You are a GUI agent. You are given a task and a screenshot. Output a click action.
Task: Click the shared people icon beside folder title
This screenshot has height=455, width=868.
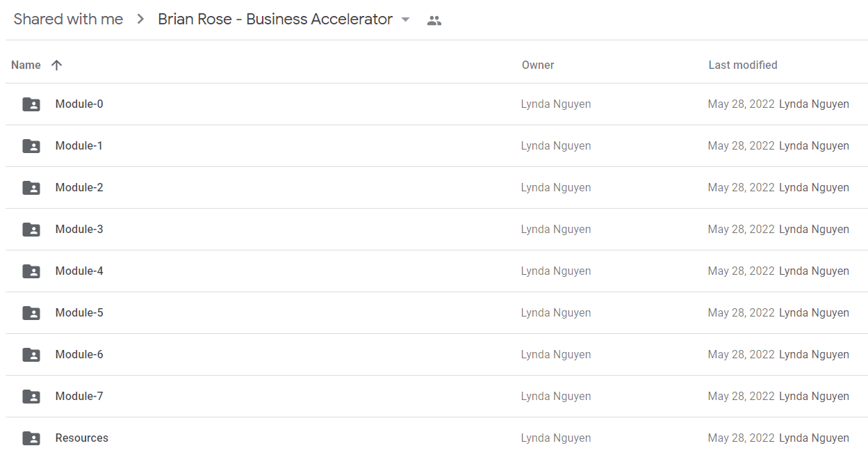pos(434,20)
